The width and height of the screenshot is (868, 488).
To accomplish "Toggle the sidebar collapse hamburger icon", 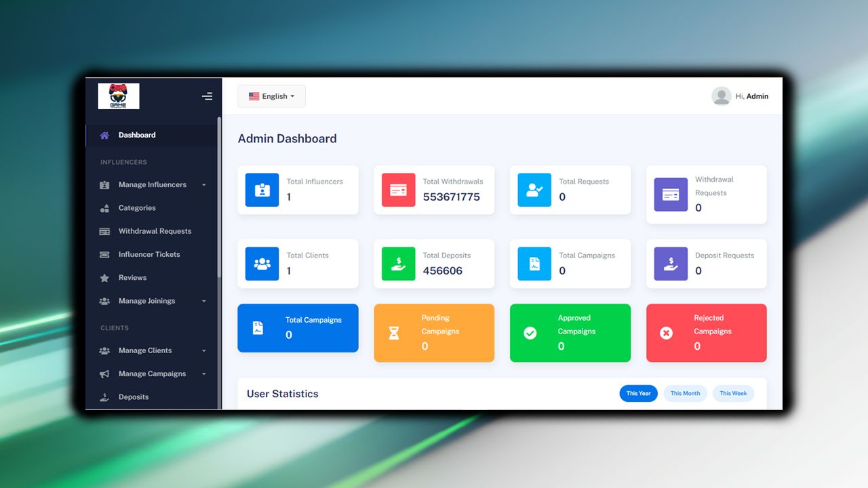I will click(207, 96).
